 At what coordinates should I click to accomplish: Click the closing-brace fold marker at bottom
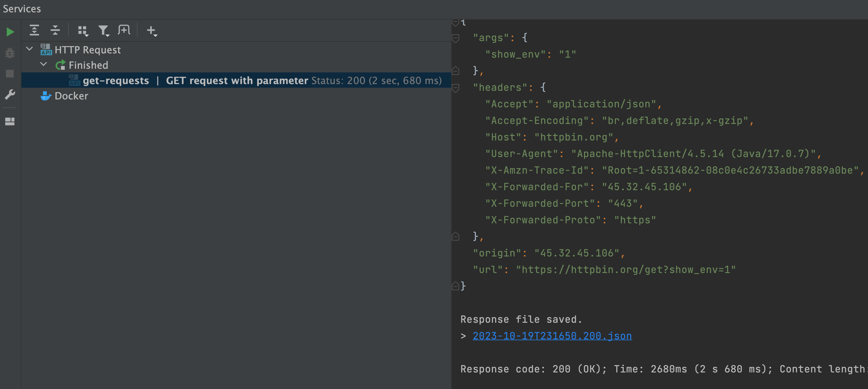[455, 286]
